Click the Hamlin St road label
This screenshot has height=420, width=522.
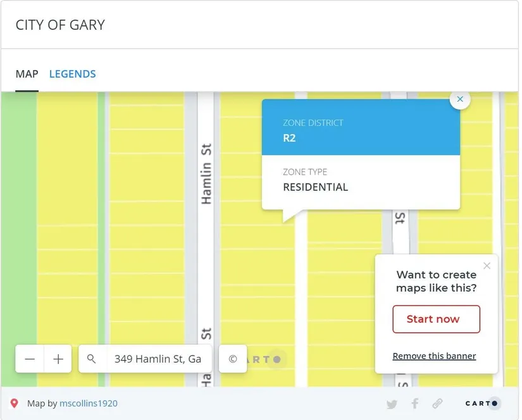(206, 174)
